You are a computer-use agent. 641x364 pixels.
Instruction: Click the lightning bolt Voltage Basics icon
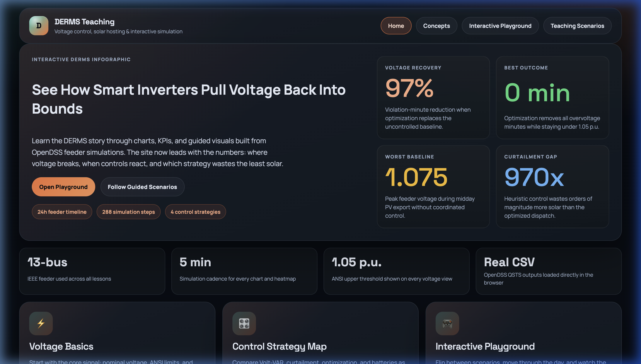pyautogui.click(x=41, y=323)
